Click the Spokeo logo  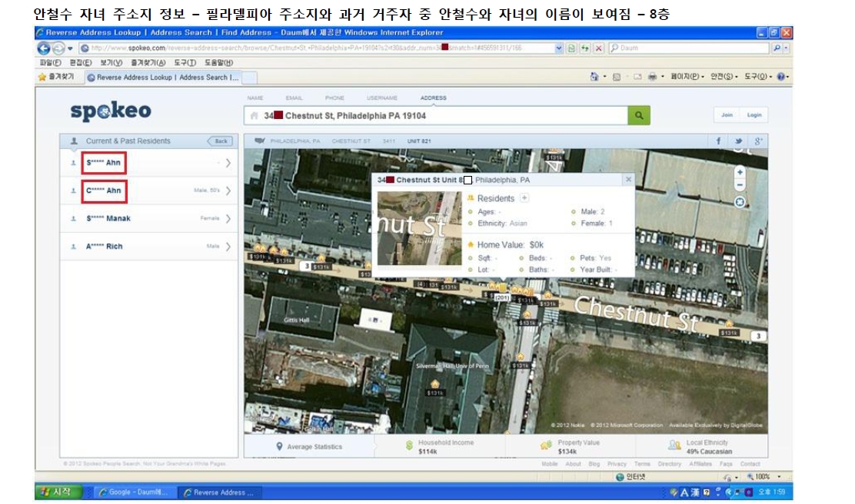[x=111, y=111]
